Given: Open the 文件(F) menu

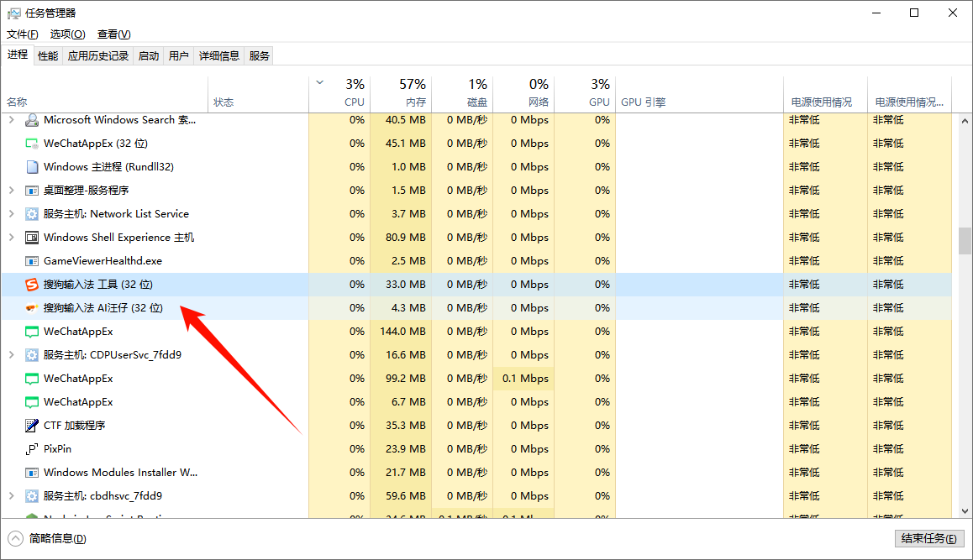Looking at the screenshot, I should point(23,34).
